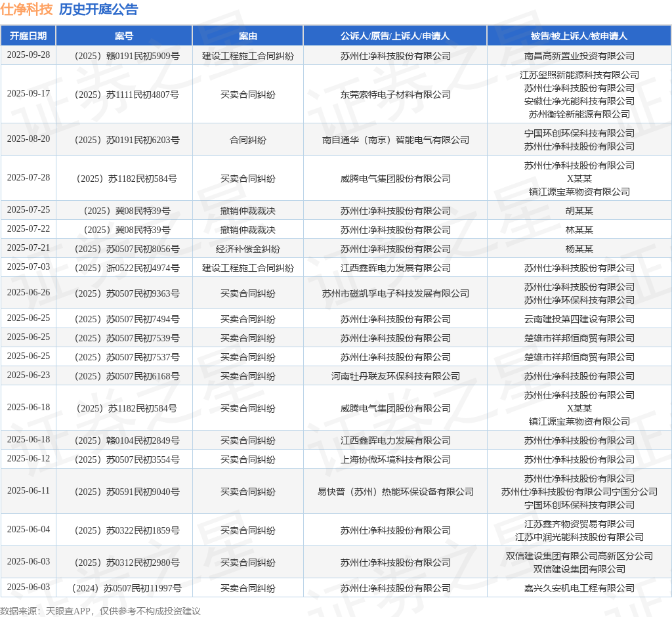
Task: Click date cell 2025-09-17
Action: click(28, 93)
